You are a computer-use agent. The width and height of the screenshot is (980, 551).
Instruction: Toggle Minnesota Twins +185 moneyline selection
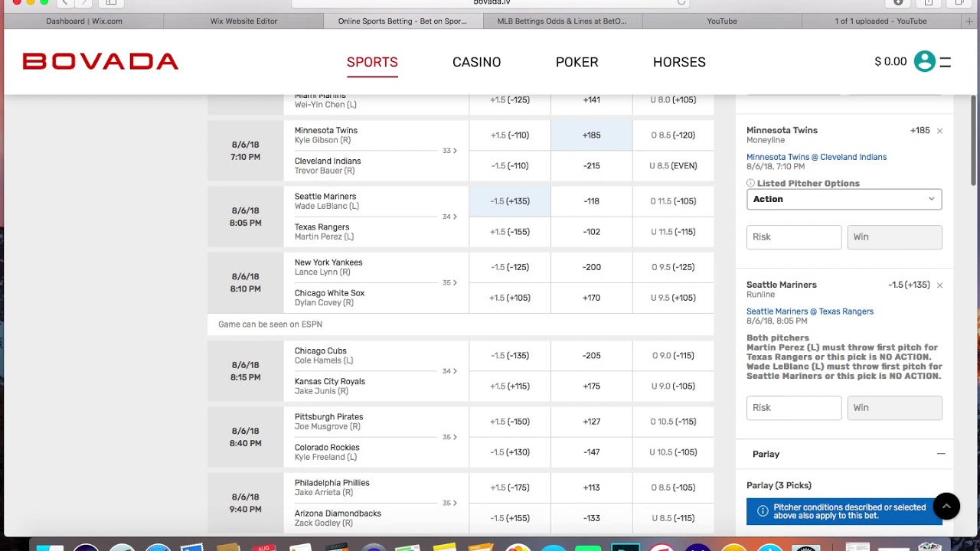pos(591,135)
